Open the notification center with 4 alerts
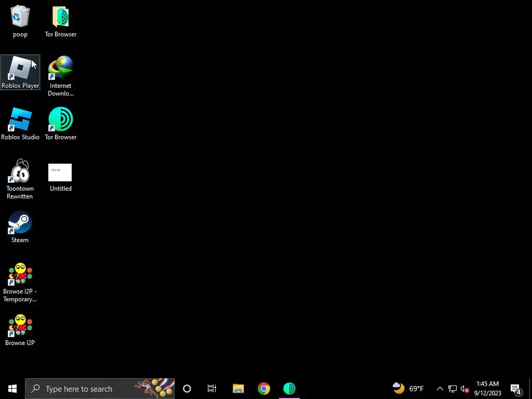This screenshot has height=399, width=532. pyautogui.click(x=515, y=389)
